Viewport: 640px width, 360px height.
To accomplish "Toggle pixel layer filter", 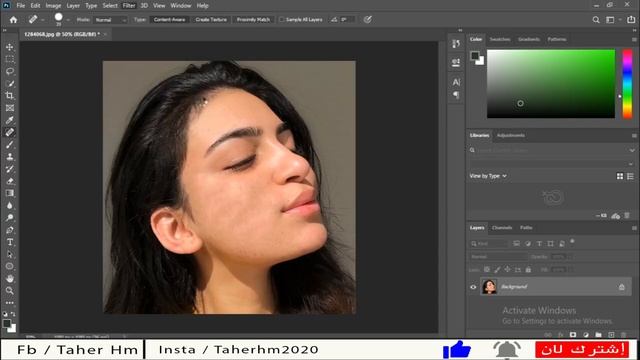I will click(x=516, y=244).
